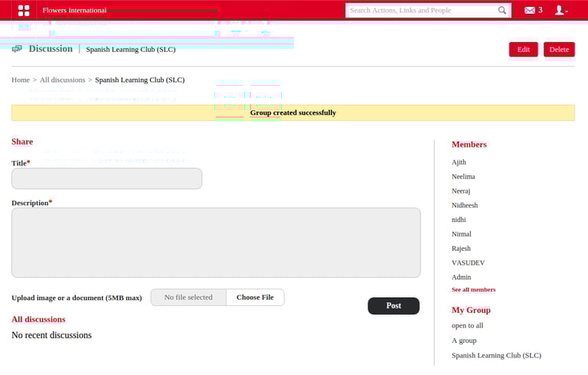Viewport: 588px width, 375px height.
Task: Click the search magnifier icon
Action: click(x=501, y=11)
